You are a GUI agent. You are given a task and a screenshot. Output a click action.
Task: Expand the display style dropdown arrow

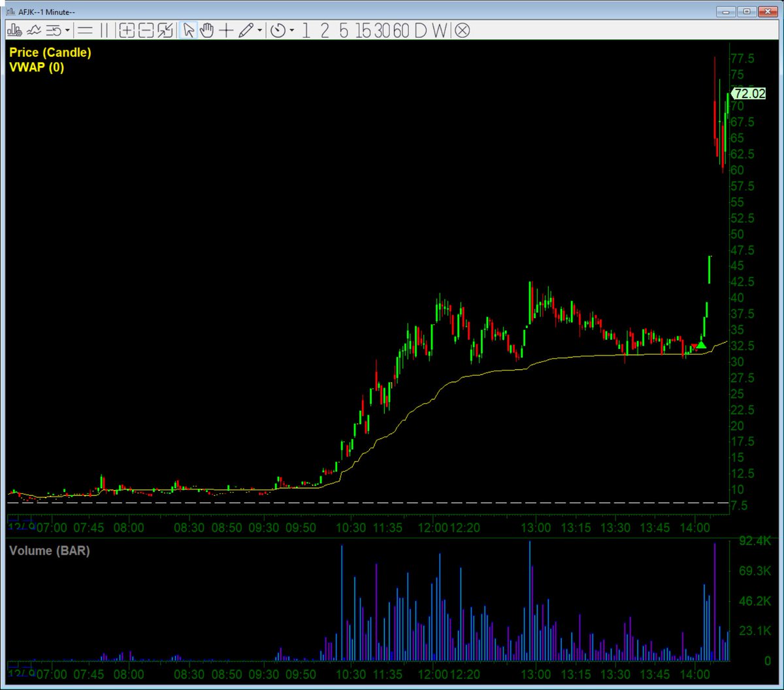pos(67,31)
